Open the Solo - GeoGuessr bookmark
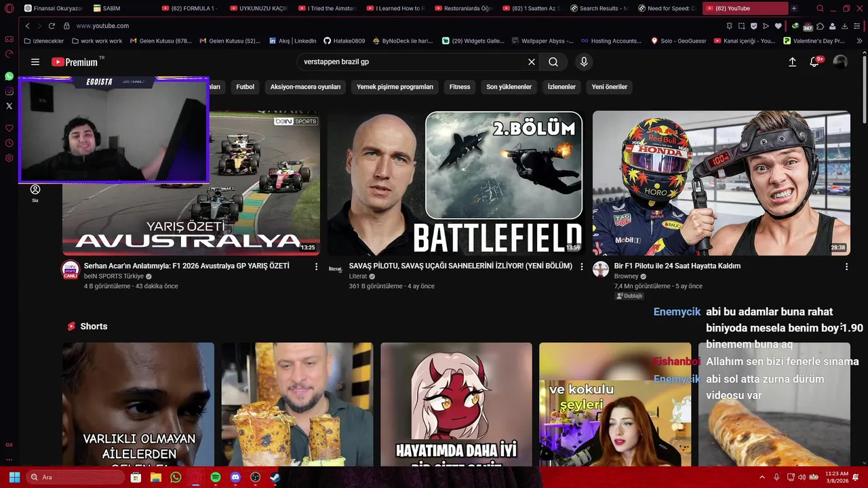The image size is (868, 488). pos(678,41)
